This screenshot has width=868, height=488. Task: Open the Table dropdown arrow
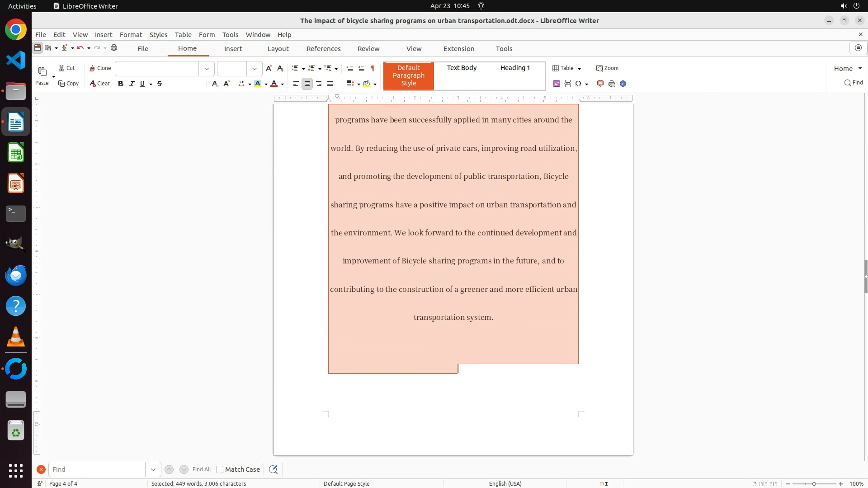[580, 69]
